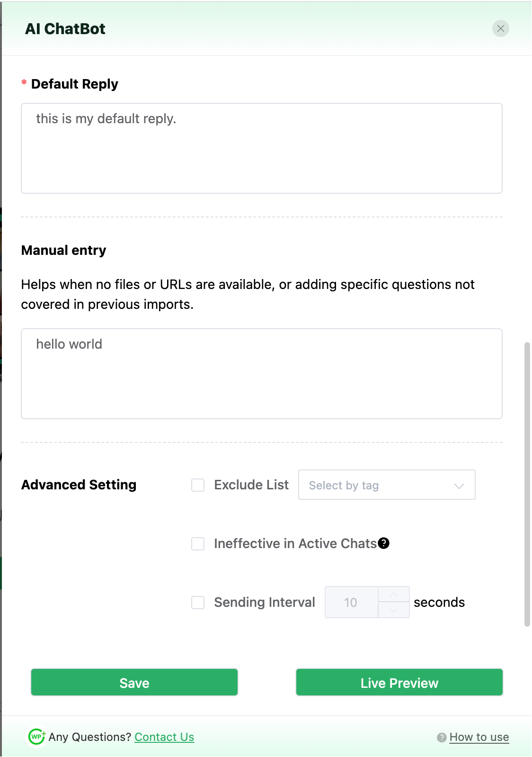The height and width of the screenshot is (757, 532).
Task: Click the down arrow on the seconds stepper
Action: click(393, 610)
